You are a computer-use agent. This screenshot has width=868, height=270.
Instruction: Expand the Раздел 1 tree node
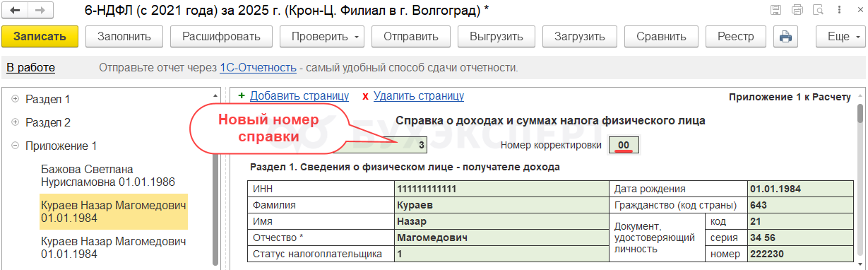coord(16,99)
